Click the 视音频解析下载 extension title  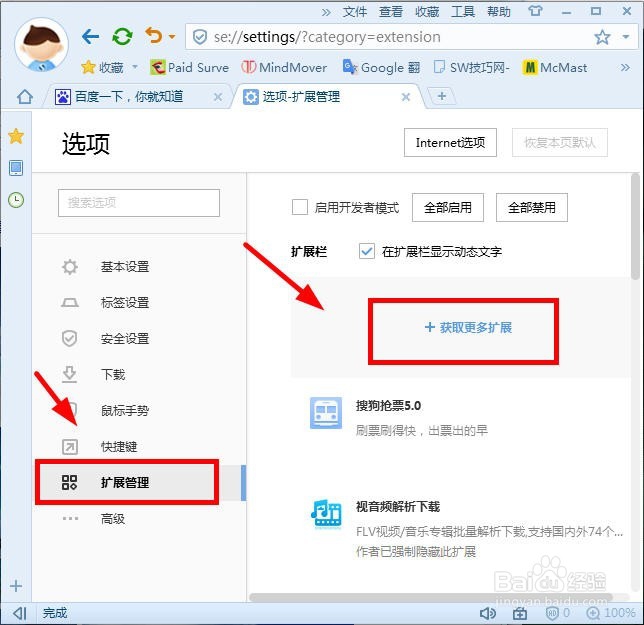coord(398,507)
